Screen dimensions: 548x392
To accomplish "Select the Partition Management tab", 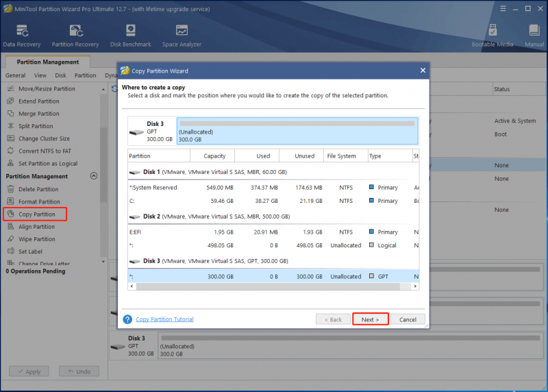I will pyautogui.click(x=48, y=62).
